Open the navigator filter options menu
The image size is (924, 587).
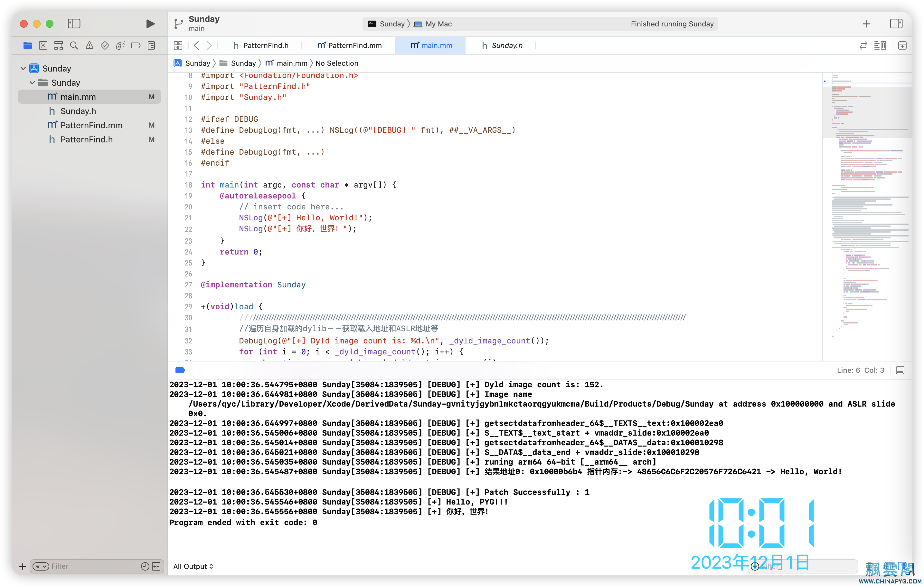(x=41, y=566)
